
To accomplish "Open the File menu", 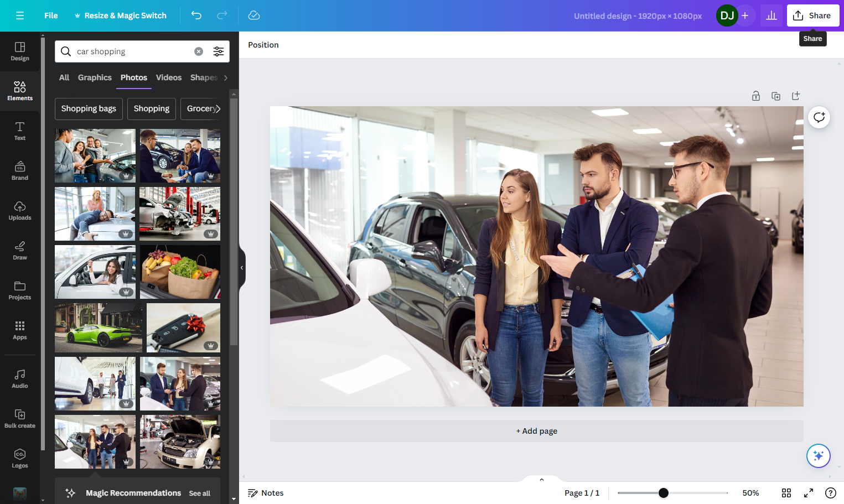I will pos(51,15).
